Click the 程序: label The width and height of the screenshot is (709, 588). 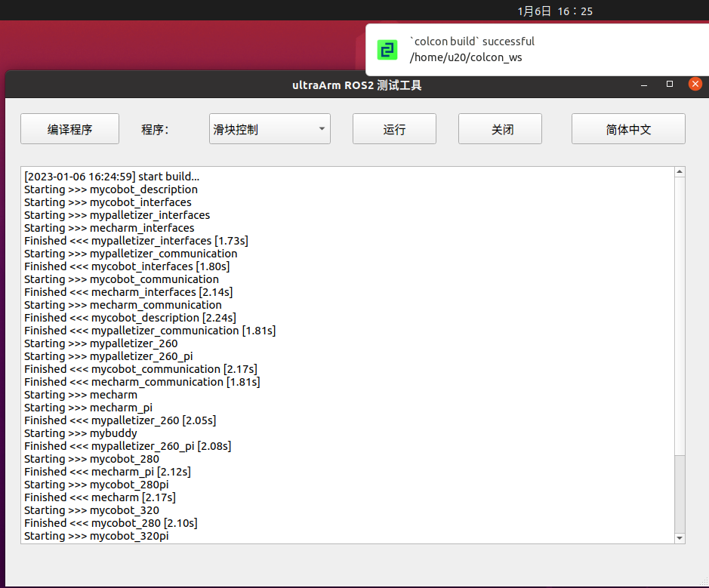(x=155, y=130)
